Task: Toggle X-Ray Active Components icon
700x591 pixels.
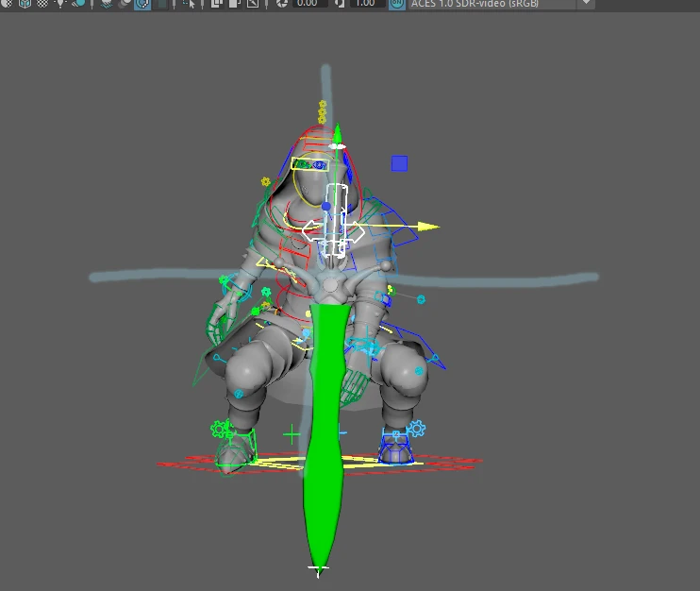Action: coord(234,3)
